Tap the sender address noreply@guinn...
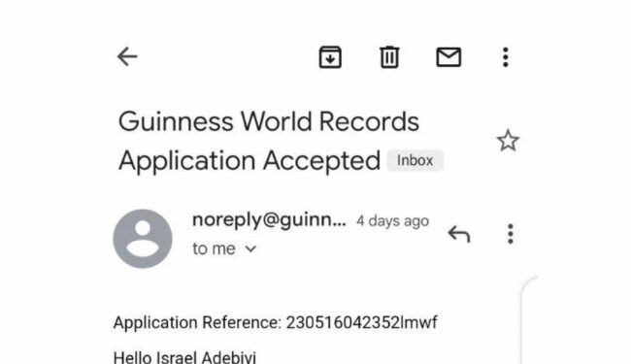This screenshot has height=364, width=631. coord(269,220)
